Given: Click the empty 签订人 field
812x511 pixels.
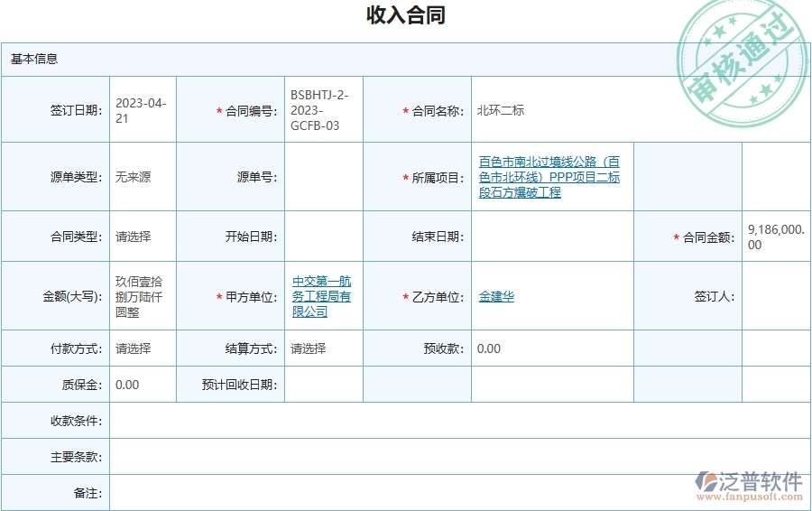Looking at the screenshot, I should [776, 296].
